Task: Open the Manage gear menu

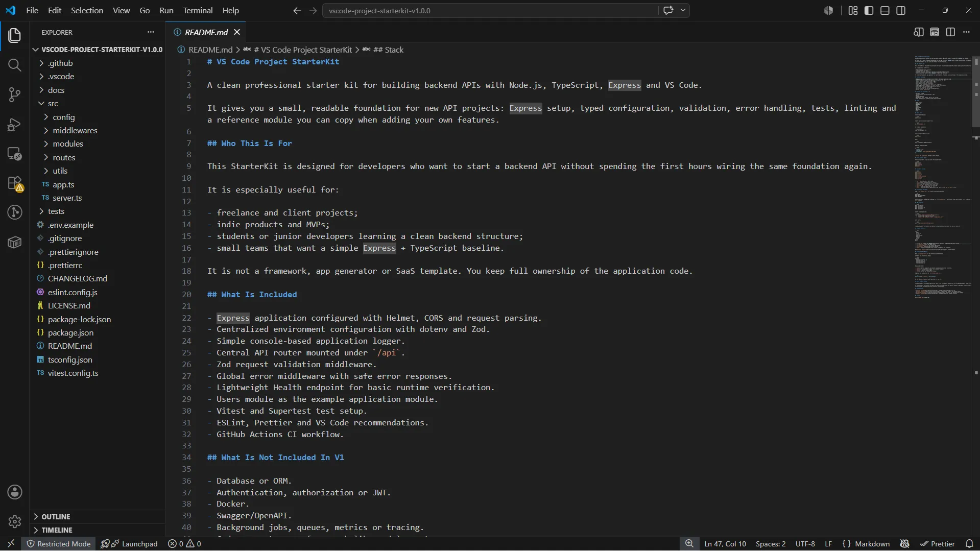Action: [x=15, y=521]
